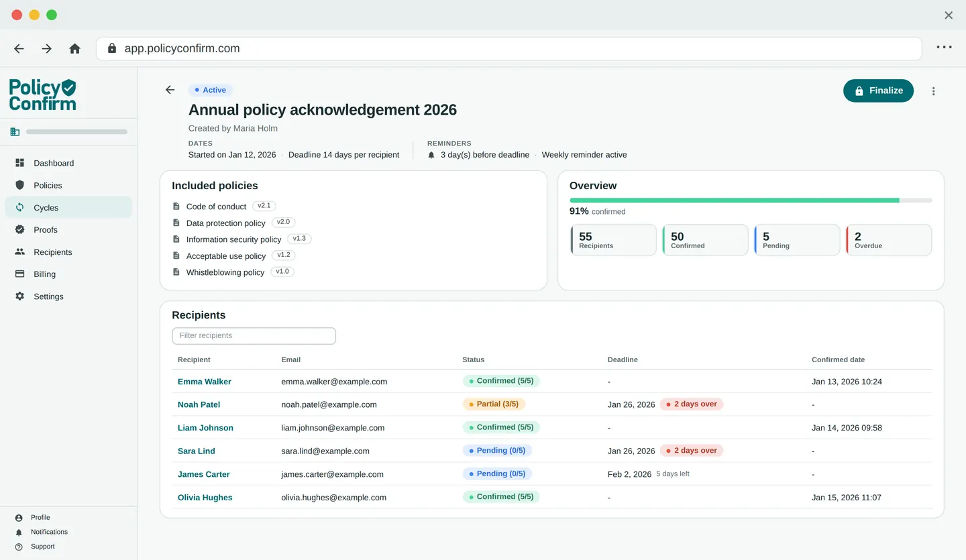Click the Confirmed date column header
Image resolution: width=966 pixels, height=560 pixels.
(838, 359)
